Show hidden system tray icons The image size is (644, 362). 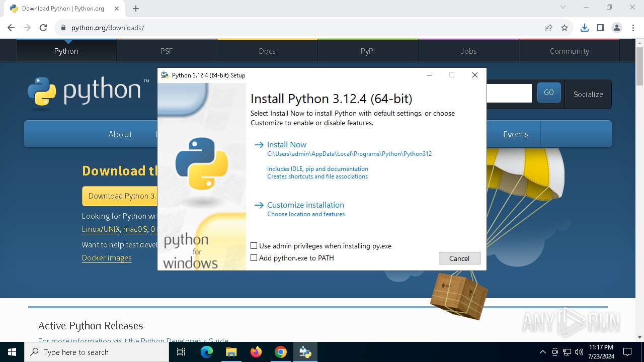click(542, 352)
